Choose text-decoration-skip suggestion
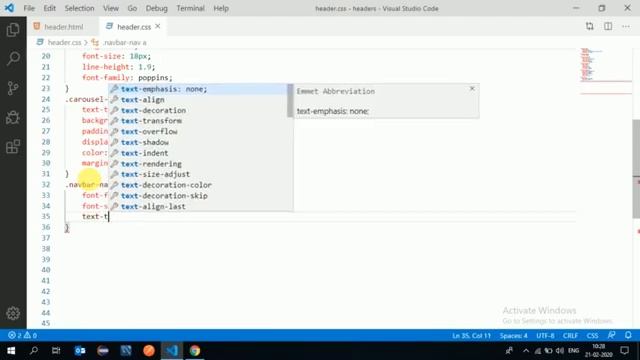The image size is (640, 360). (x=198, y=196)
